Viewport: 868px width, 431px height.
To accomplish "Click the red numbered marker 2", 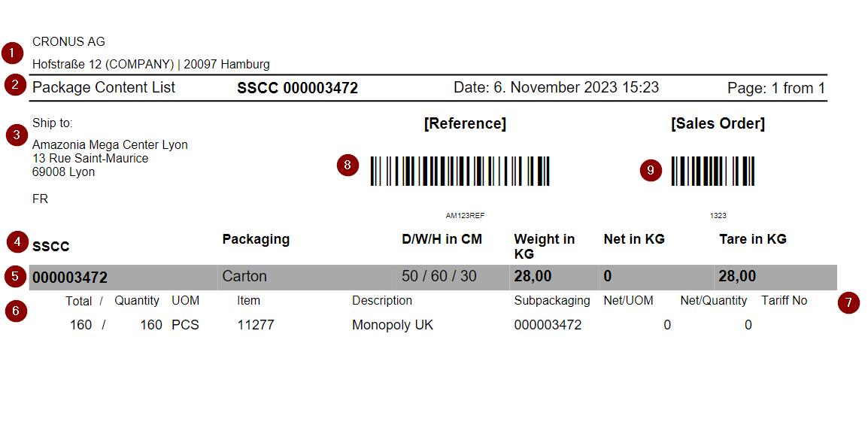I will coord(15,84).
